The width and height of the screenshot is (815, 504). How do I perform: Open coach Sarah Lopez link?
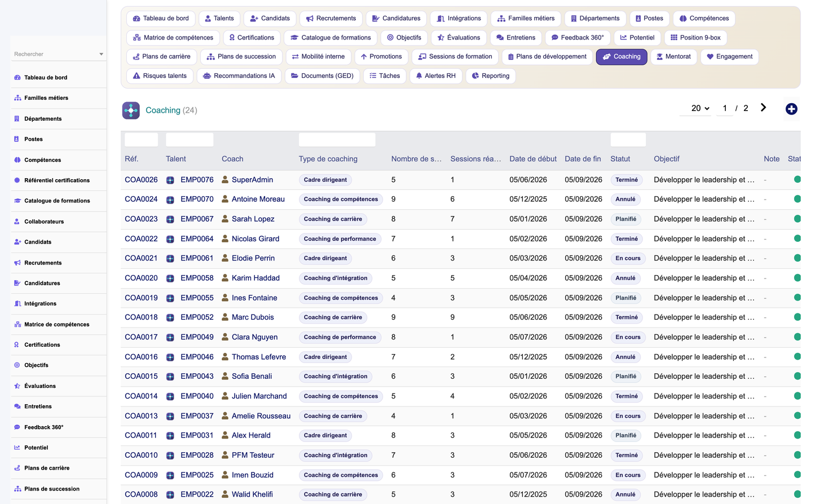click(x=253, y=219)
